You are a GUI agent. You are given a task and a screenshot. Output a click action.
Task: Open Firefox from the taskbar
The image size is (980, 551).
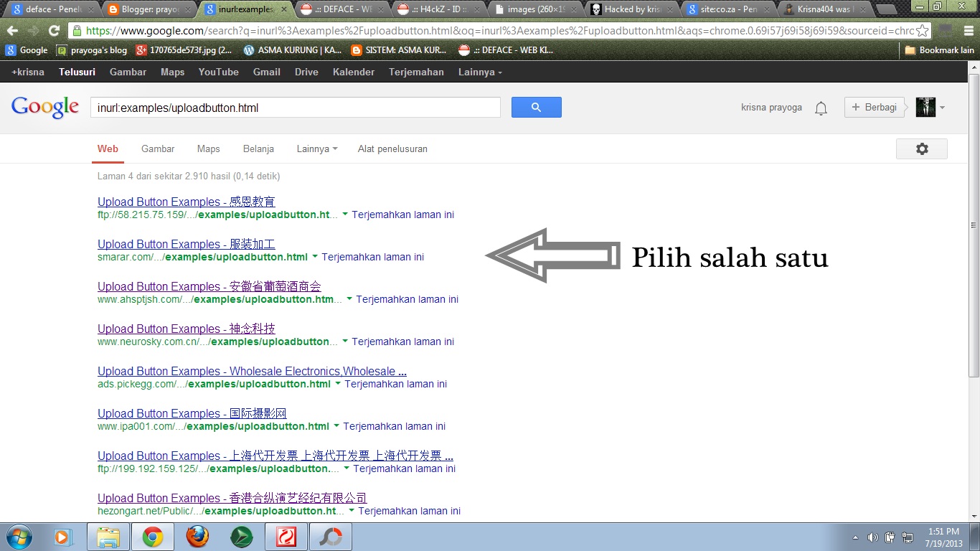[197, 537]
